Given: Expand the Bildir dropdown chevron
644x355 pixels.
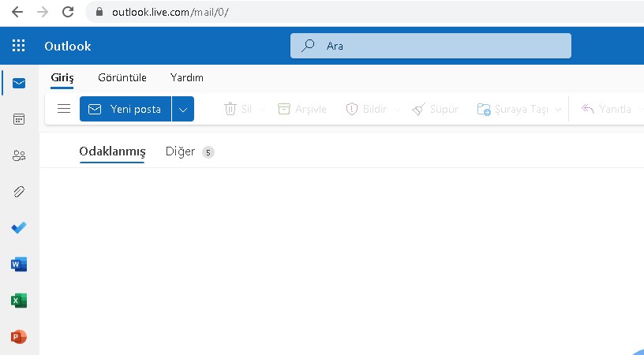Looking at the screenshot, I should (397, 110).
